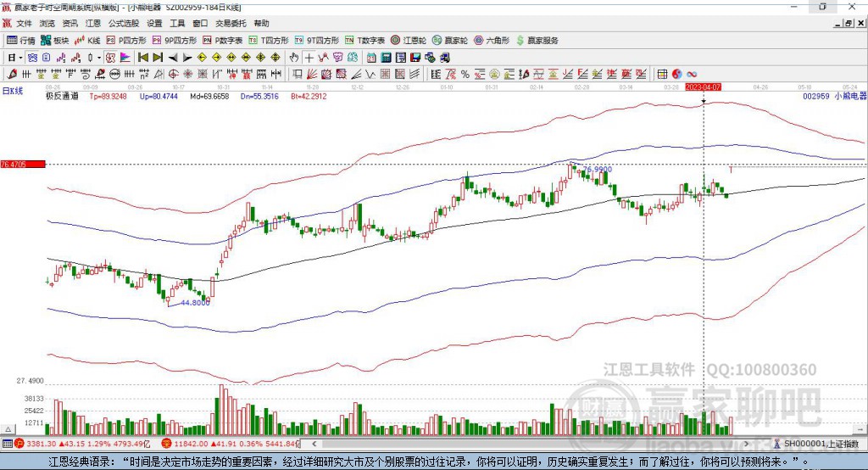Image resolution: width=868 pixels, height=470 pixels.
Task: Open the 9T四方形 tool
Action: point(317,41)
